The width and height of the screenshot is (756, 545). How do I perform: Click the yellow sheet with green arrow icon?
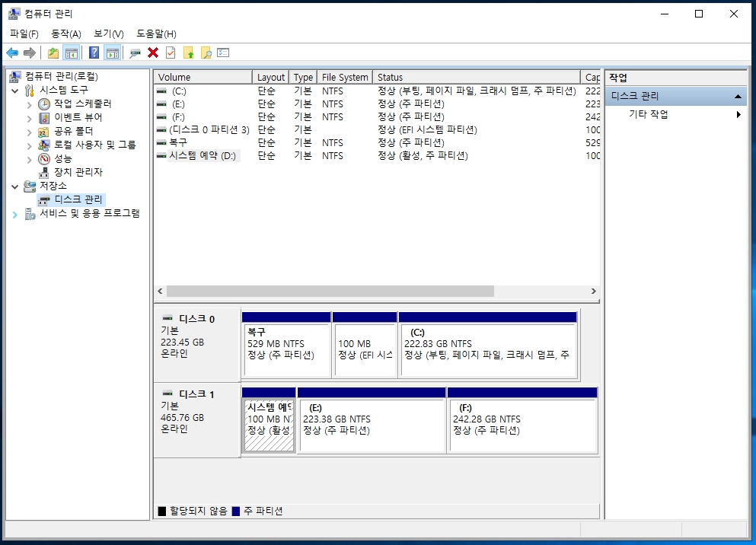coord(189,53)
